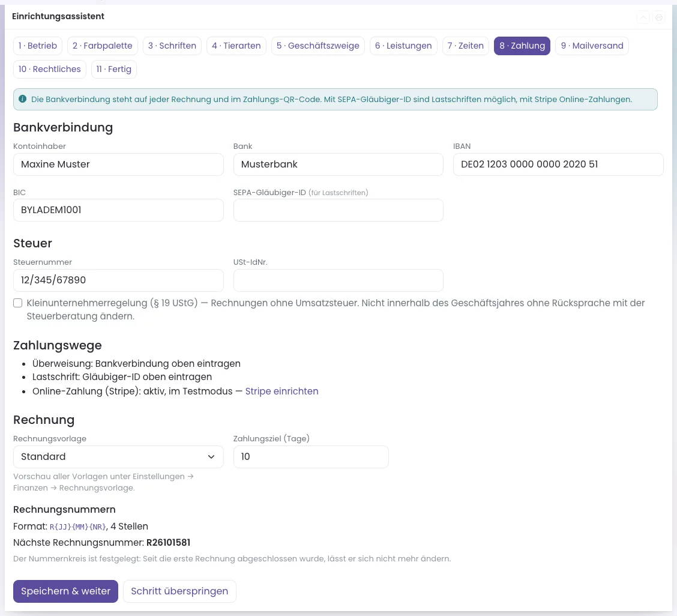This screenshot has height=616, width=677.
Task: Click Schritt überspringen button
Action: click(179, 591)
